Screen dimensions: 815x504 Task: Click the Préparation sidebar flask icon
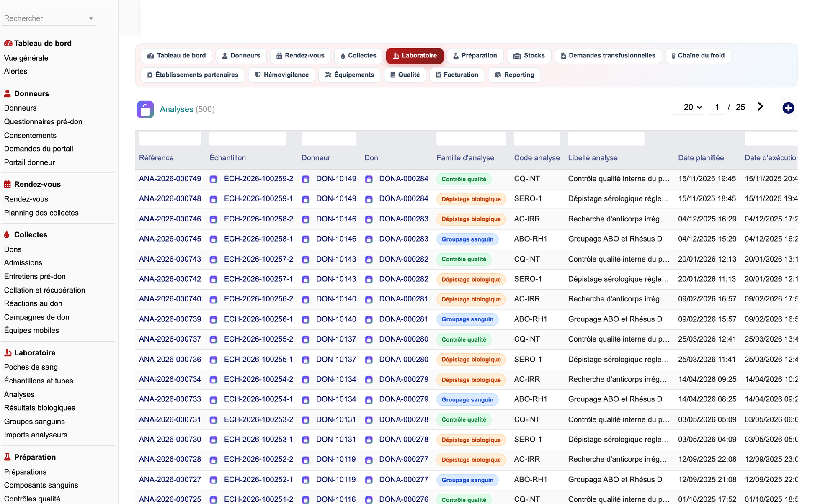tap(7, 457)
